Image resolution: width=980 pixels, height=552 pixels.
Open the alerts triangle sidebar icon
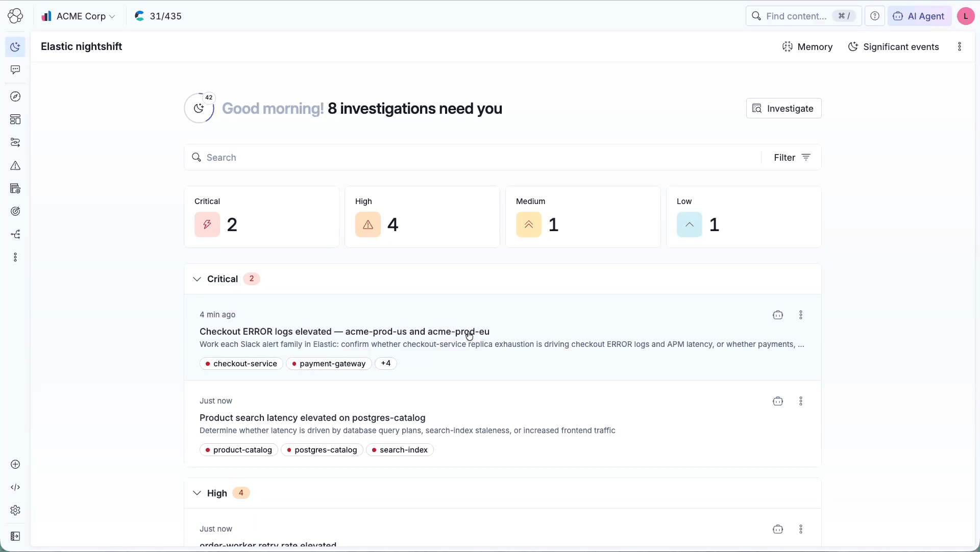point(15,165)
